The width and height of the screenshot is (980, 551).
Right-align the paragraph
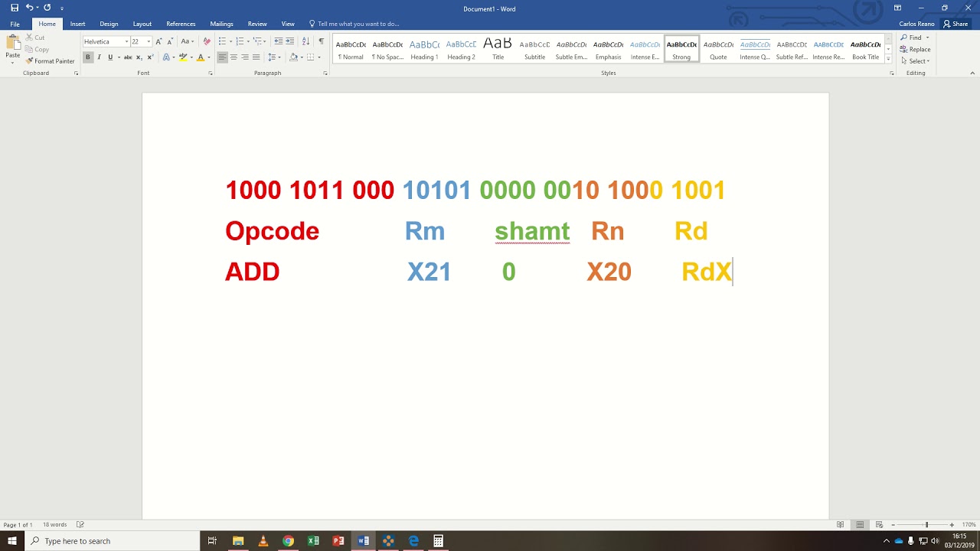pyautogui.click(x=245, y=57)
